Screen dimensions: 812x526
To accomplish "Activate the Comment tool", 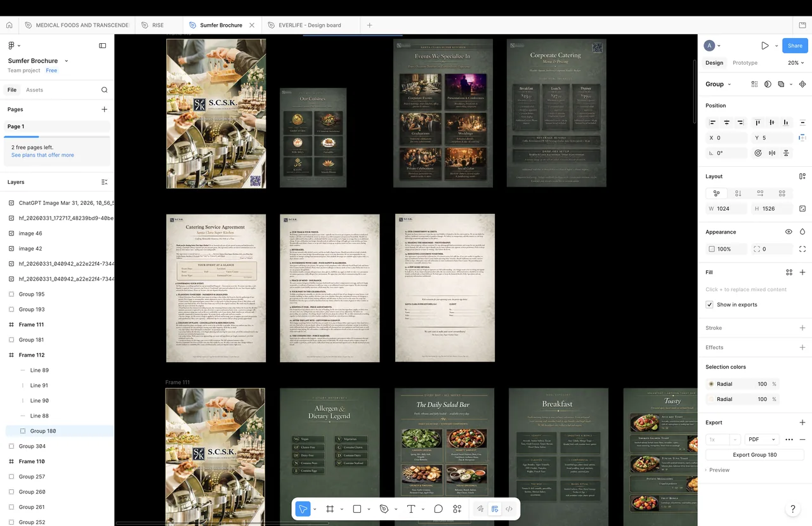I will coord(438,509).
